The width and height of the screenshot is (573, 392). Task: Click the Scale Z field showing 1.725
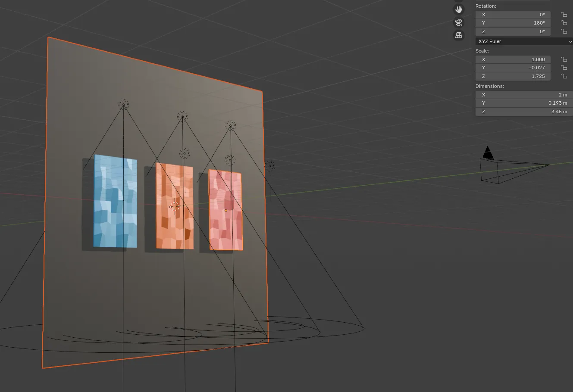513,76
